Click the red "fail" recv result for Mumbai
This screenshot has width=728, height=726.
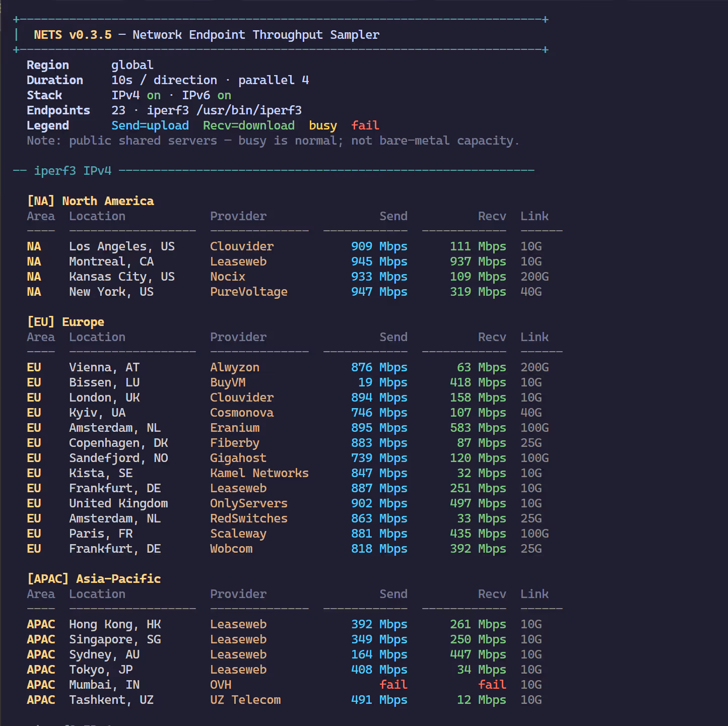coord(492,685)
